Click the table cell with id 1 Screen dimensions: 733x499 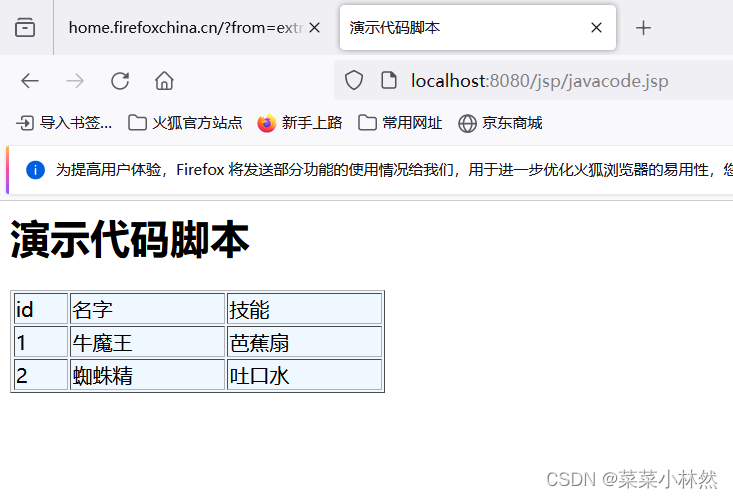(x=41, y=342)
